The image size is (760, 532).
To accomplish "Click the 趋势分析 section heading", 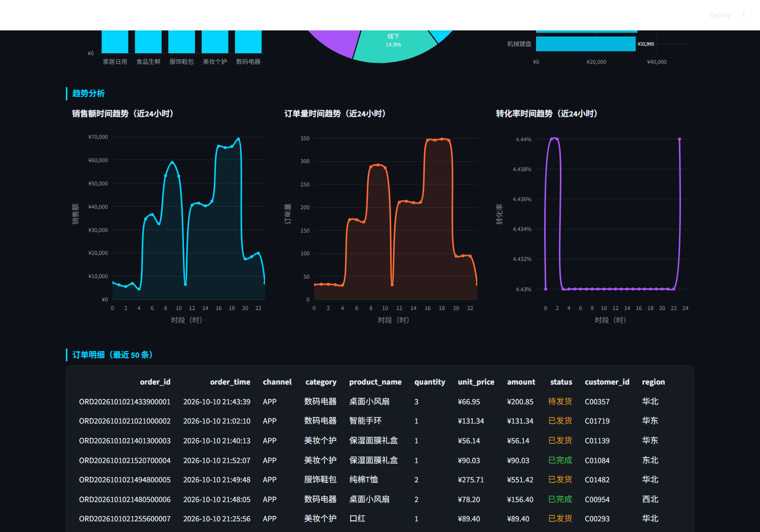I will [x=89, y=93].
